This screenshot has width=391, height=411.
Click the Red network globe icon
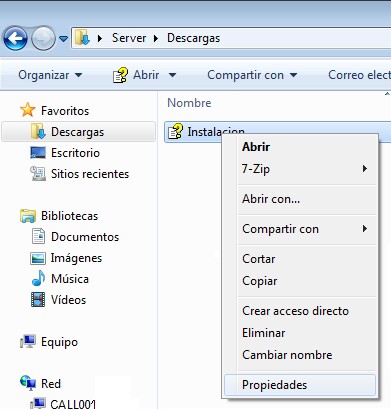tap(28, 383)
